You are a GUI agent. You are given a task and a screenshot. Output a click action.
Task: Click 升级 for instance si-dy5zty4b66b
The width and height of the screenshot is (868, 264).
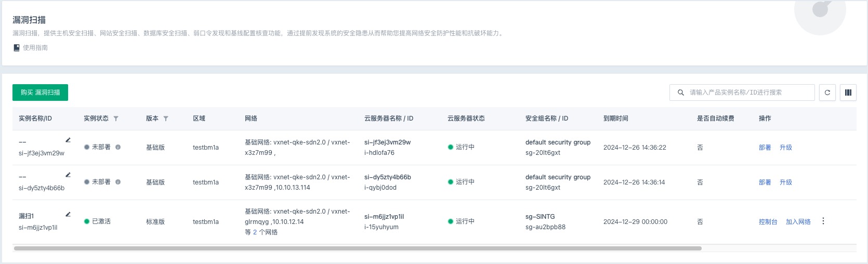(x=785, y=182)
